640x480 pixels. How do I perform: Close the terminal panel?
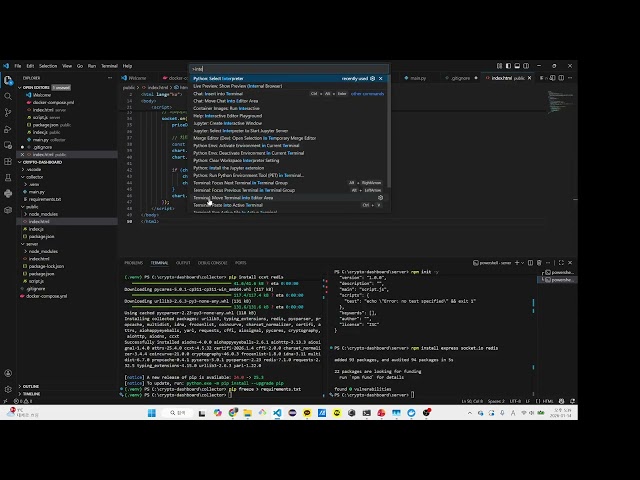point(570,263)
